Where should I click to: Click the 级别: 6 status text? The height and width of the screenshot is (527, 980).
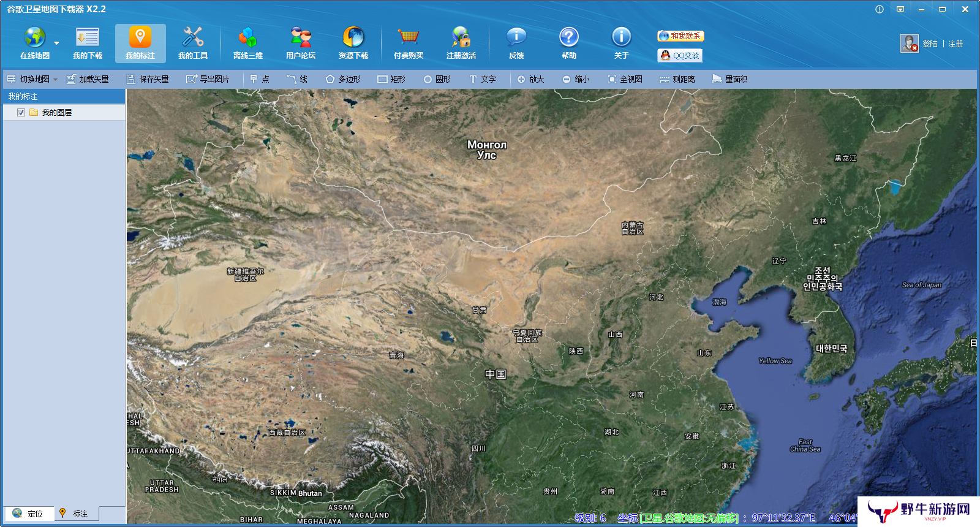(x=590, y=518)
